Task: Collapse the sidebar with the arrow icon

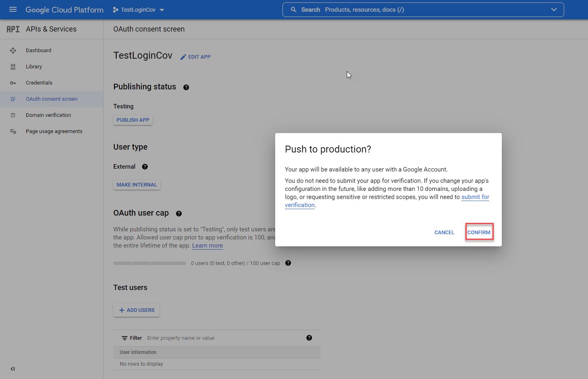Action: pyautogui.click(x=13, y=369)
